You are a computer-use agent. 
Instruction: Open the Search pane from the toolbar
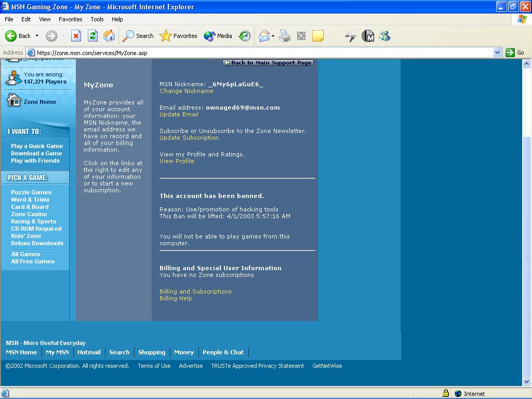click(138, 36)
